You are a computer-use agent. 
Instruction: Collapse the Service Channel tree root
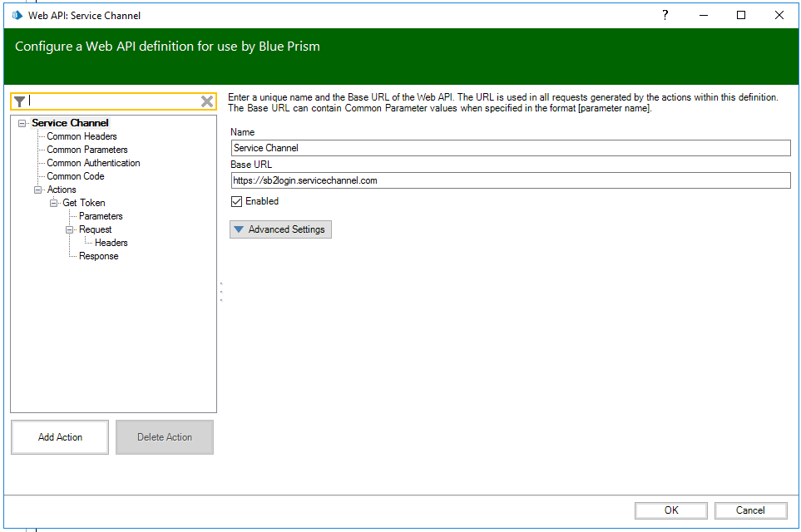point(22,123)
